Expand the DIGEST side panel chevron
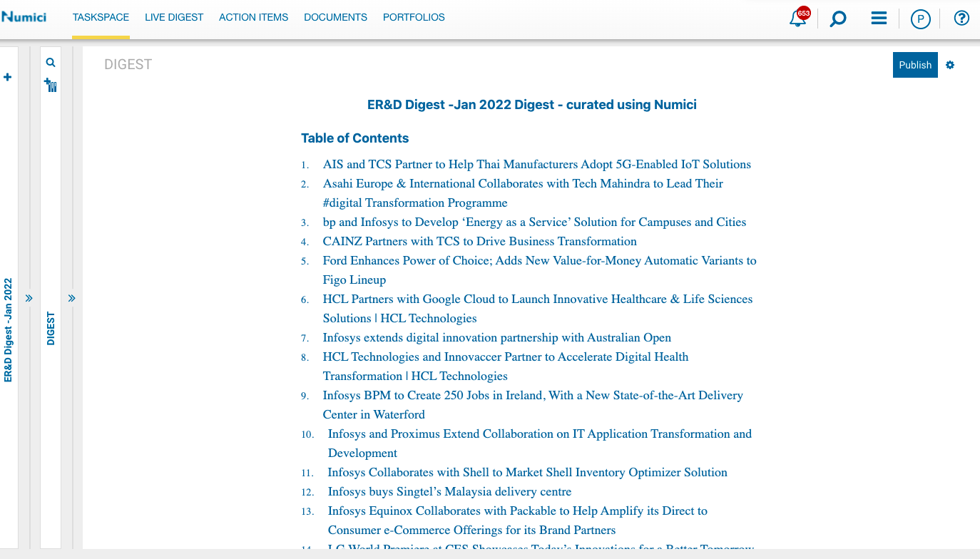Image resolution: width=980 pixels, height=559 pixels. [72, 298]
